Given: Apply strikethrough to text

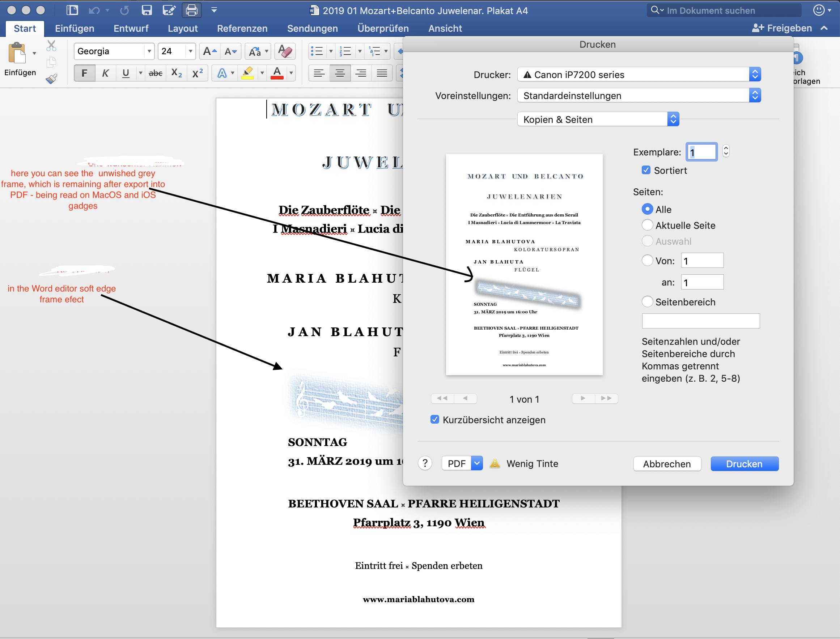Looking at the screenshot, I should coord(155,73).
